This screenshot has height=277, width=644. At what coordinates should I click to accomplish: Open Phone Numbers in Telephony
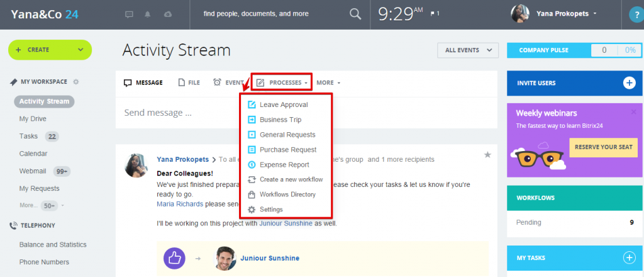[x=45, y=262]
